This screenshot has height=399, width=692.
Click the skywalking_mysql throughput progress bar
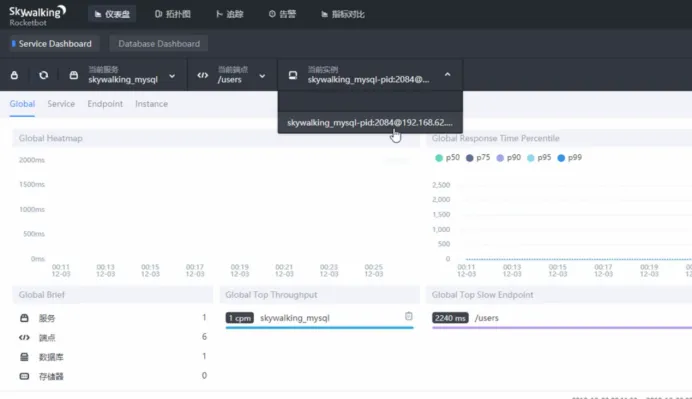coord(320,327)
